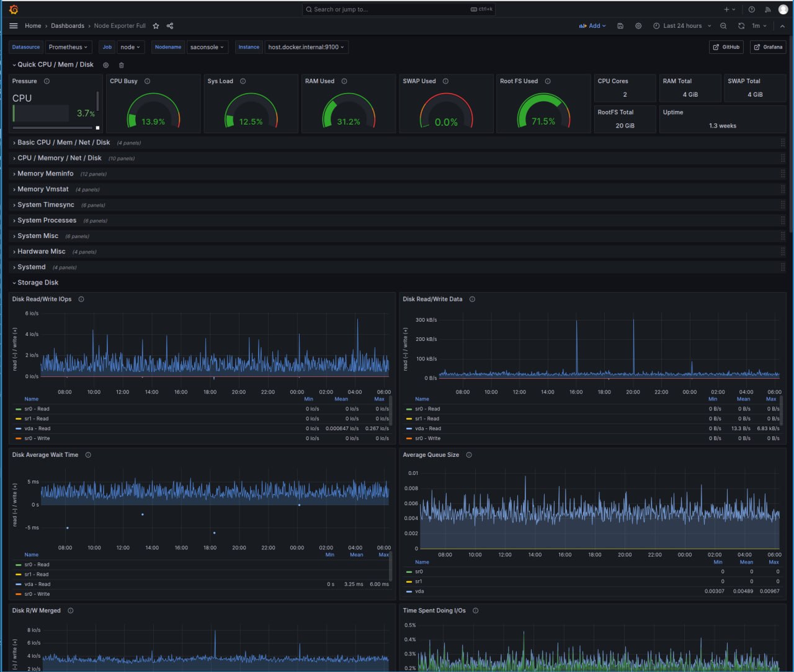Open Quick CPU row settings gear
This screenshot has width=794, height=672.
(x=105, y=65)
